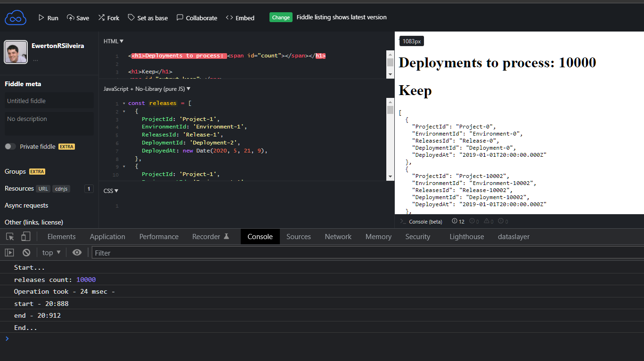
Task: Select the Console tab
Action: [x=260, y=237]
